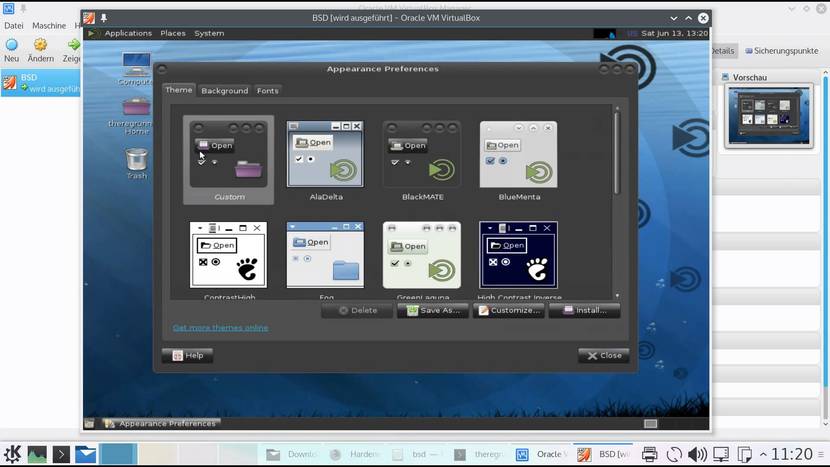
Task: Click Neu icon in VirtualBox Manager toolbar
Action: [12, 44]
